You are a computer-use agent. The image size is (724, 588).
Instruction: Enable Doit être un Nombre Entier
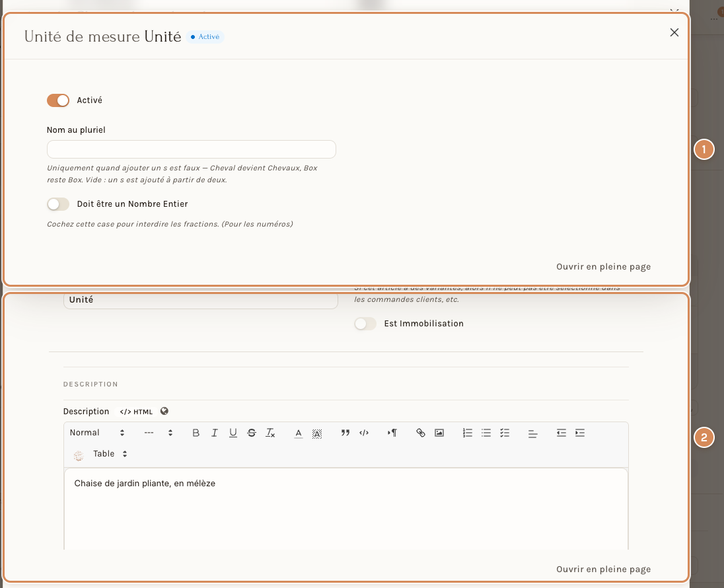pos(58,204)
